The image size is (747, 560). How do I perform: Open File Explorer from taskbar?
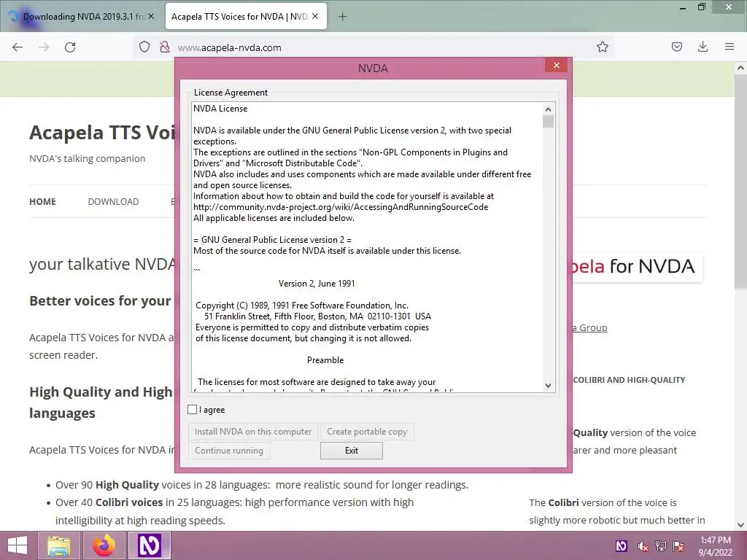tap(58, 545)
